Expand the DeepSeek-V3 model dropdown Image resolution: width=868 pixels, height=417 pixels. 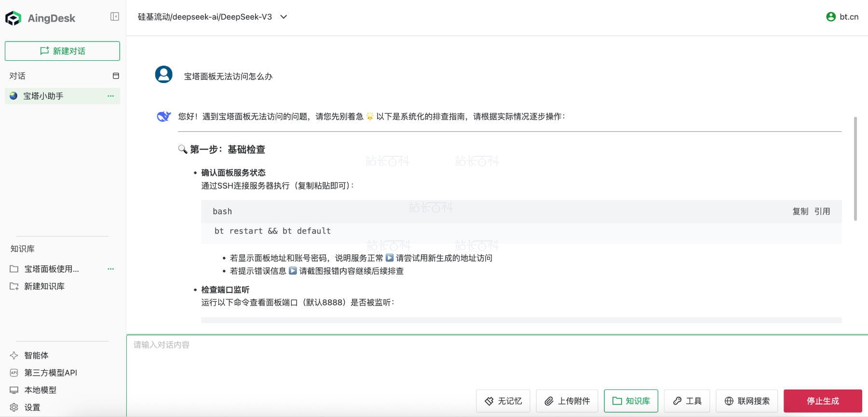coord(284,17)
